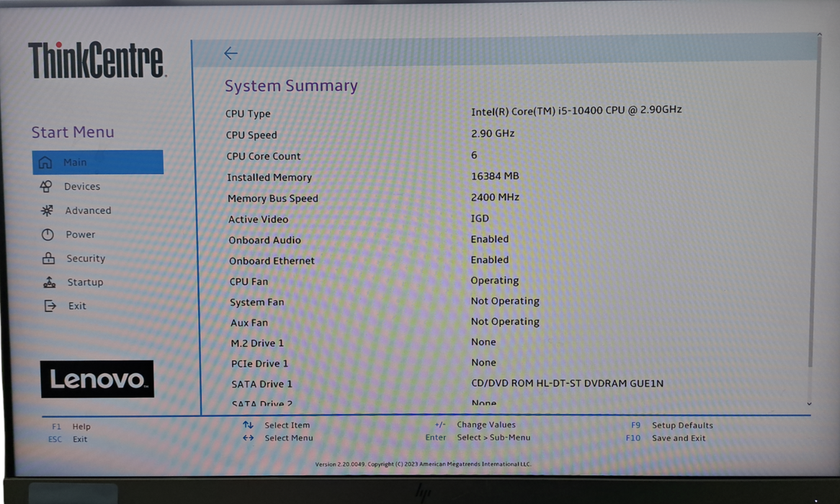Click the Main home icon
Image resolution: width=840 pixels, height=504 pixels.
[x=45, y=162]
